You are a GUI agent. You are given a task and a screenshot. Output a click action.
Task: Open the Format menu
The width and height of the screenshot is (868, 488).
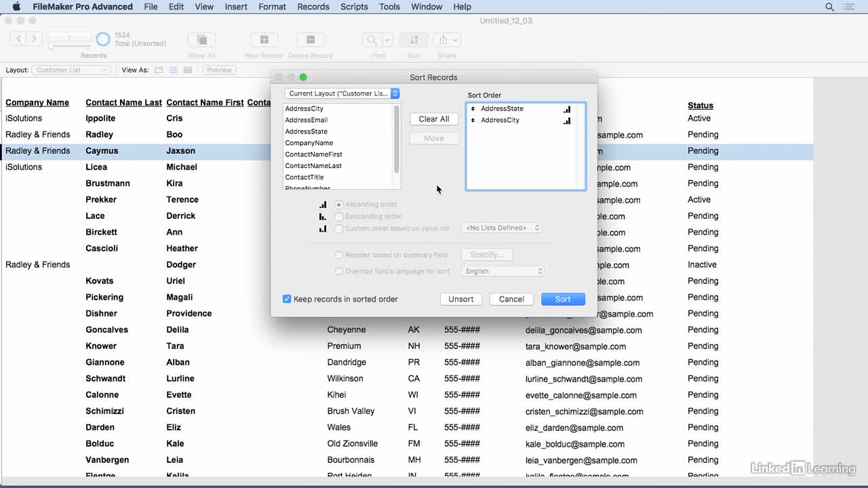272,7
